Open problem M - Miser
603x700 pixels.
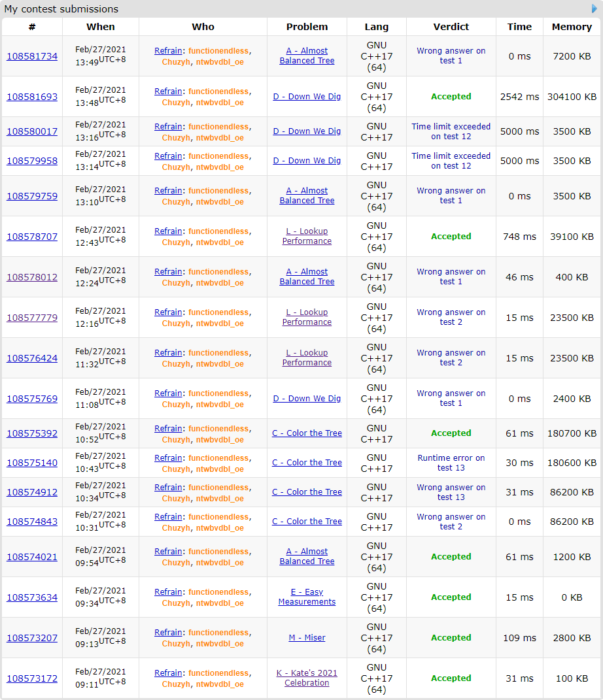pos(307,638)
